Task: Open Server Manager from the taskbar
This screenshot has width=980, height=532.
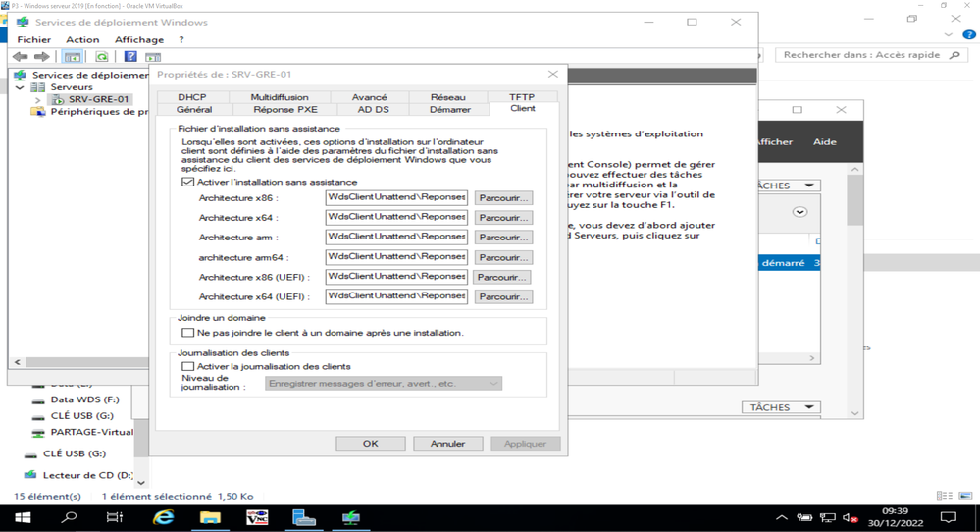Action: pos(304,517)
